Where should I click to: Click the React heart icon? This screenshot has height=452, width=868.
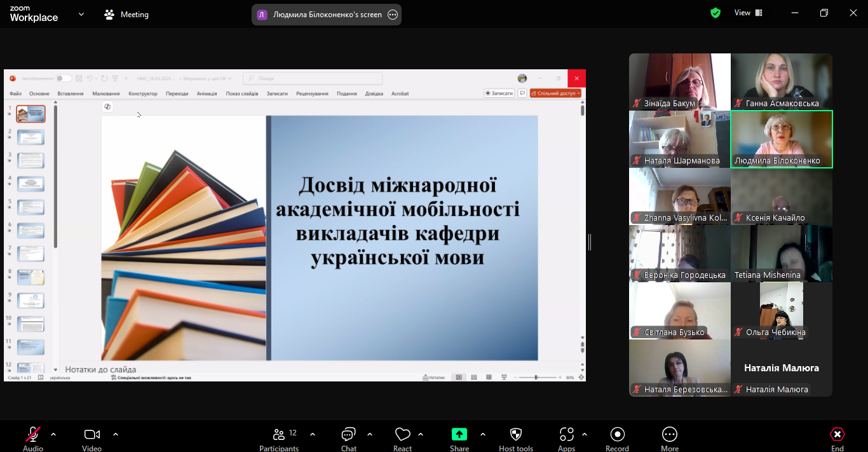pos(402,435)
